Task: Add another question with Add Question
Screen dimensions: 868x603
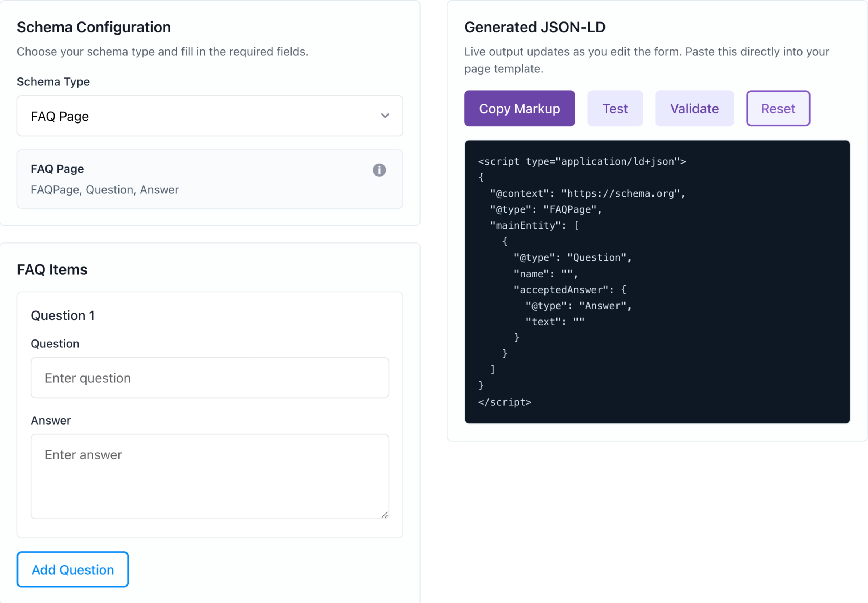Action: (x=73, y=569)
